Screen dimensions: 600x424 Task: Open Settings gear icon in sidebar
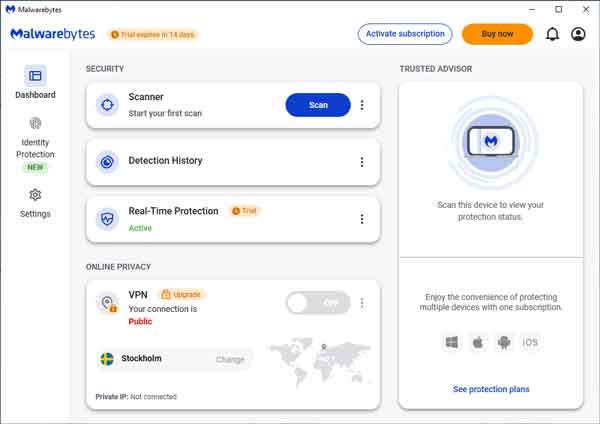35,195
